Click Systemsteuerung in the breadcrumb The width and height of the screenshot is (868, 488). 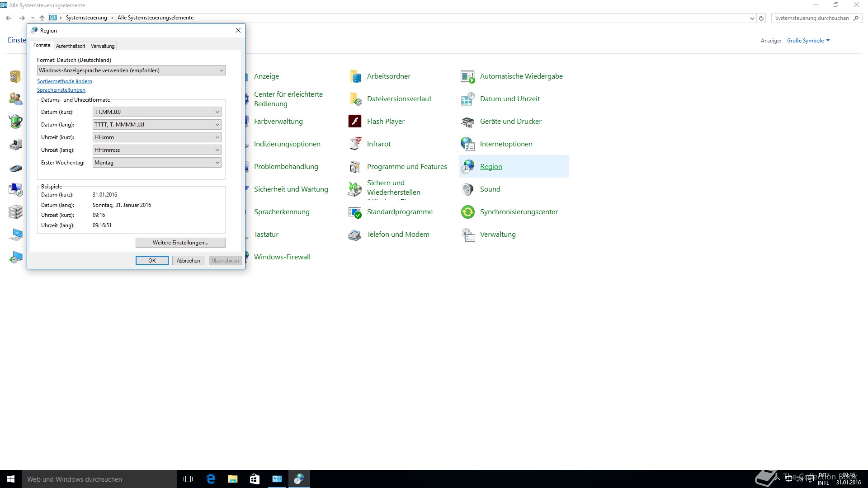[x=86, y=18]
